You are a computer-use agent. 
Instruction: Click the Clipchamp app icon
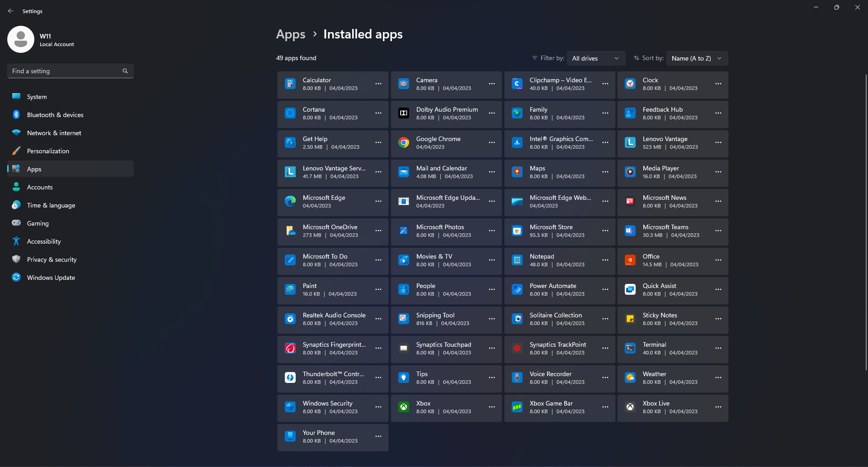coord(517,84)
